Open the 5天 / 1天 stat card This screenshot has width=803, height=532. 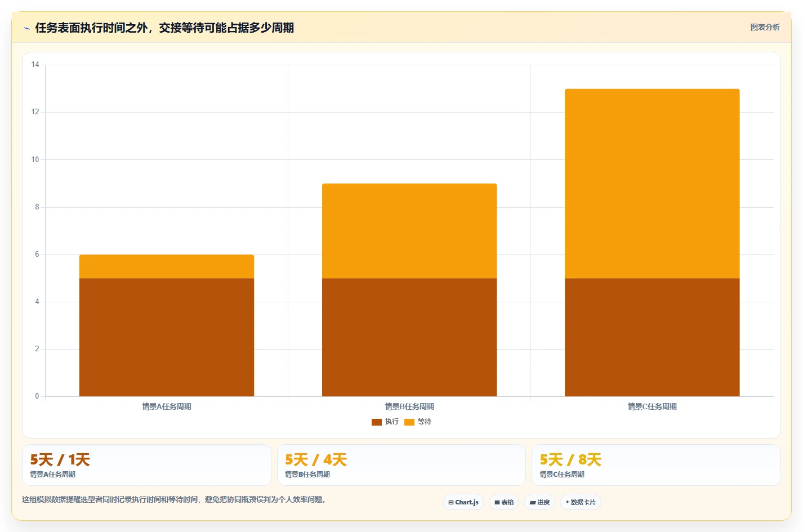tap(146, 465)
